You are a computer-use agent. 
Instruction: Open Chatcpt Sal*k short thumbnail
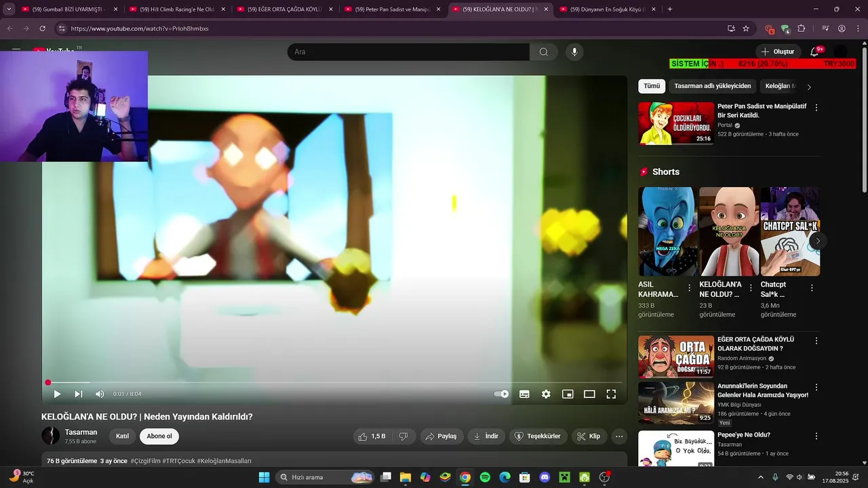[790, 232]
